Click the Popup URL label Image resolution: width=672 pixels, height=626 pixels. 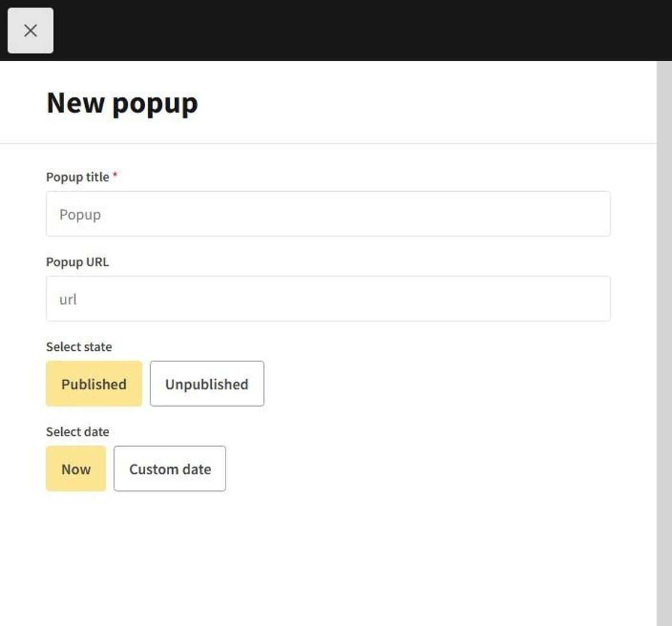[77, 262]
